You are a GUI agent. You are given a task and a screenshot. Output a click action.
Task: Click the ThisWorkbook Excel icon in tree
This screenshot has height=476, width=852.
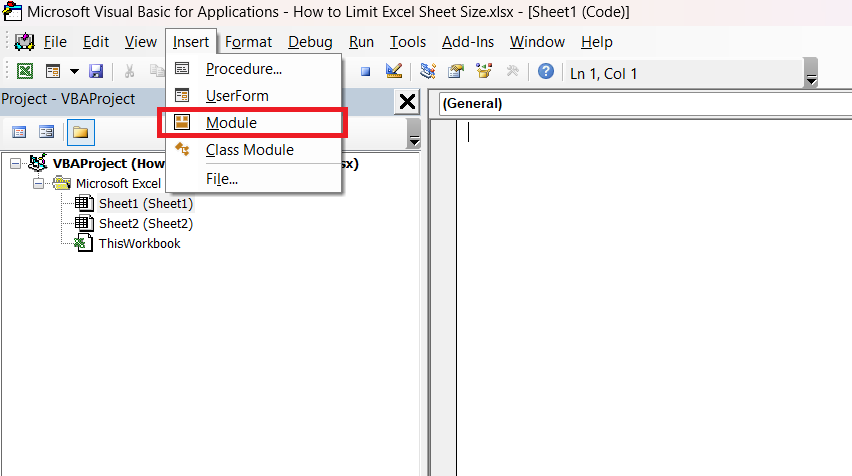83,243
